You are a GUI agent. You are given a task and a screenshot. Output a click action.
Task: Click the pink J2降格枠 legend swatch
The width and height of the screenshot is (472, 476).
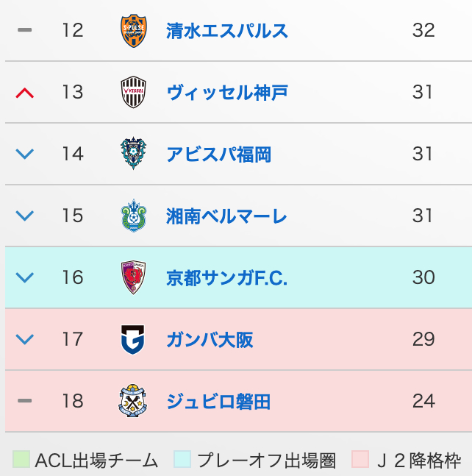point(360,460)
